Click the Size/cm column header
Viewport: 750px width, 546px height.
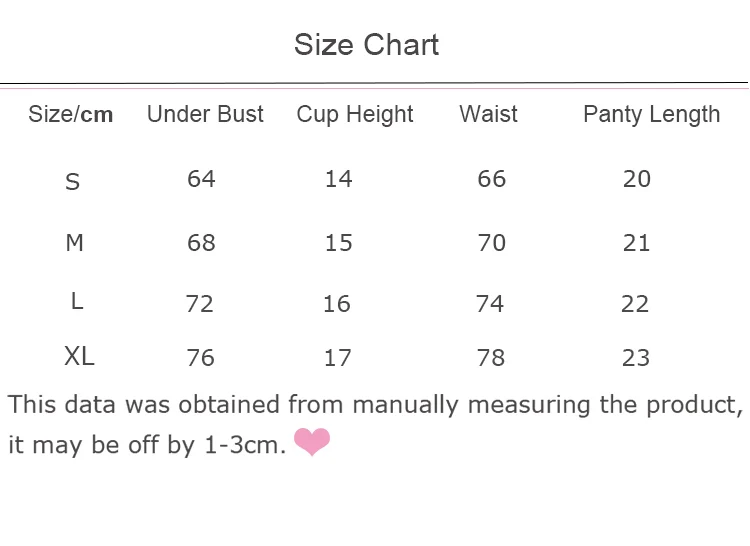tap(70, 114)
